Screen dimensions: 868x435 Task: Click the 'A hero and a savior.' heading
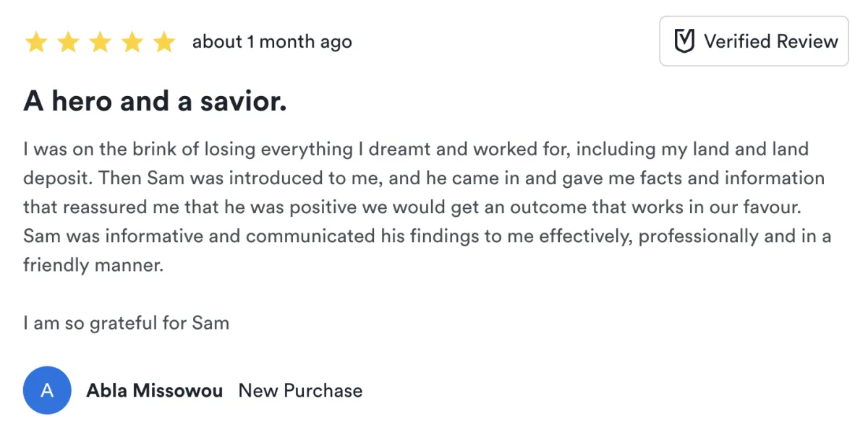coord(155,101)
